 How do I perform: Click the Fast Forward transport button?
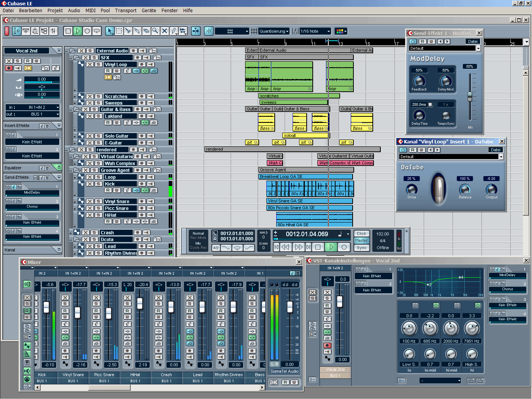tap(299, 247)
